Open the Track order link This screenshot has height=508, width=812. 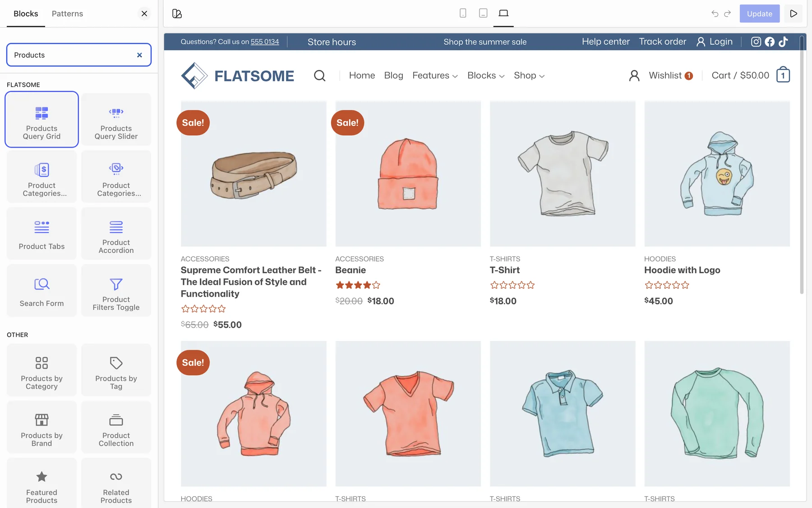[662, 42]
